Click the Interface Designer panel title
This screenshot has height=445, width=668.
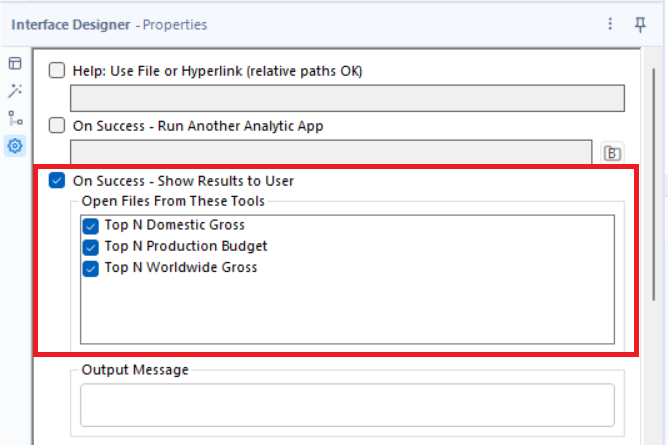point(71,25)
